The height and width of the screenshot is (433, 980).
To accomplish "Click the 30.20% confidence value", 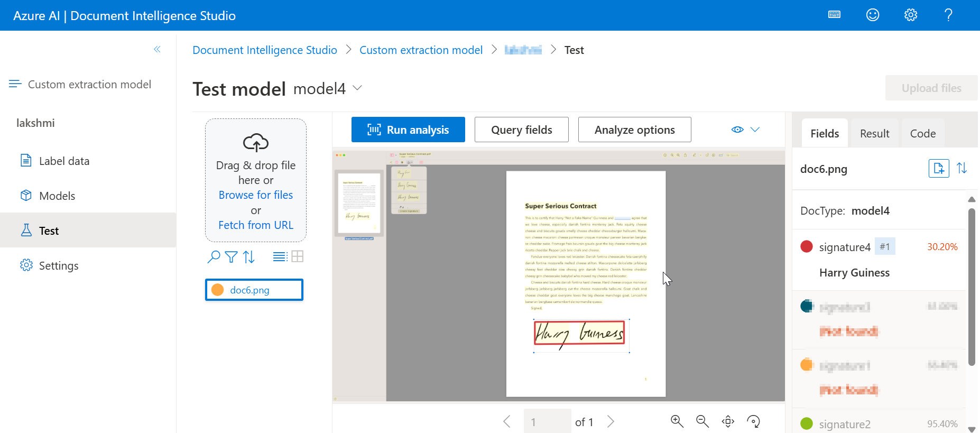I will point(942,247).
